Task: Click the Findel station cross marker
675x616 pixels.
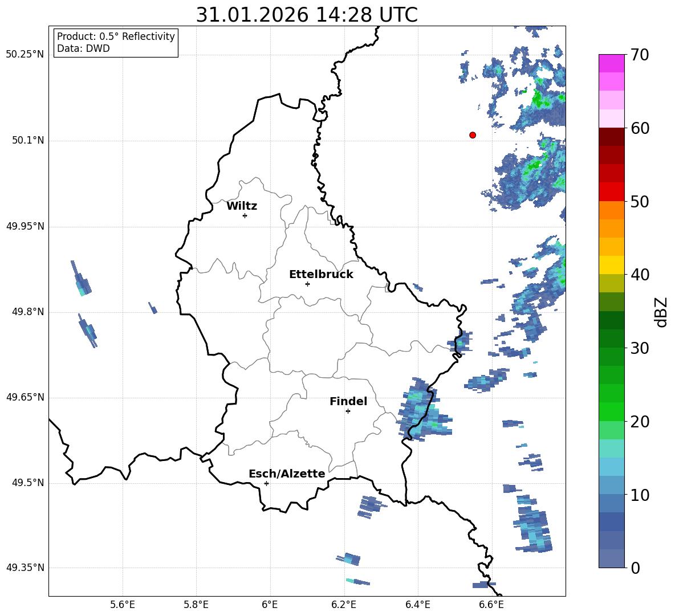Action: coord(348,411)
